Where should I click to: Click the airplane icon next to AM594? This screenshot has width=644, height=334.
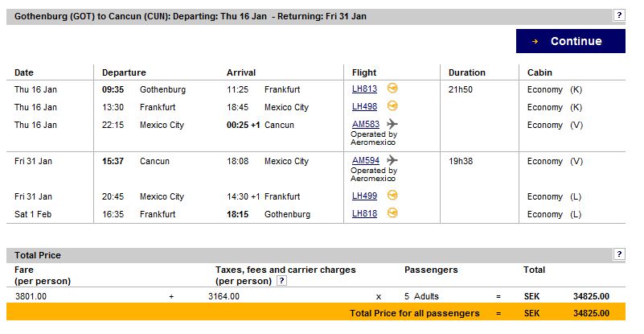click(x=392, y=160)
